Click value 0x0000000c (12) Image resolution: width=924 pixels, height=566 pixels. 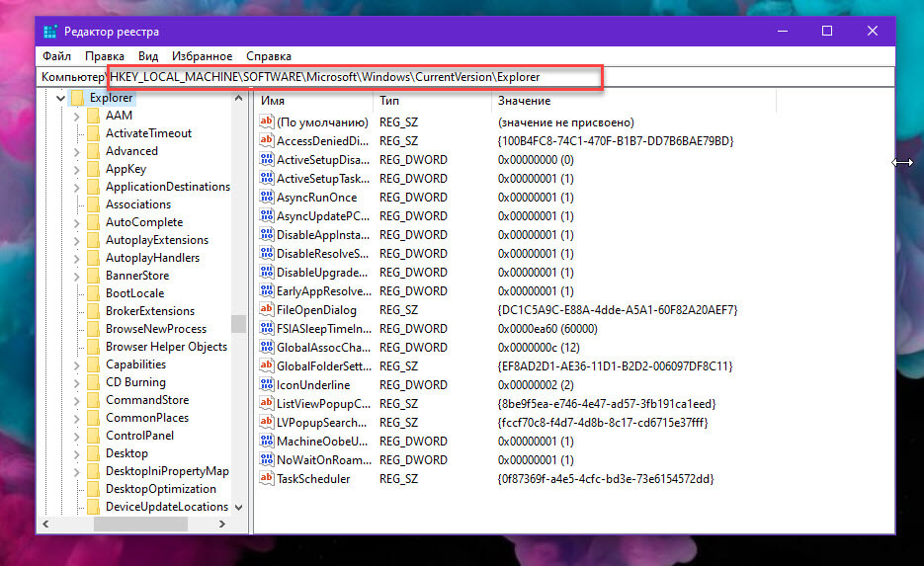[x=539, y=348]
